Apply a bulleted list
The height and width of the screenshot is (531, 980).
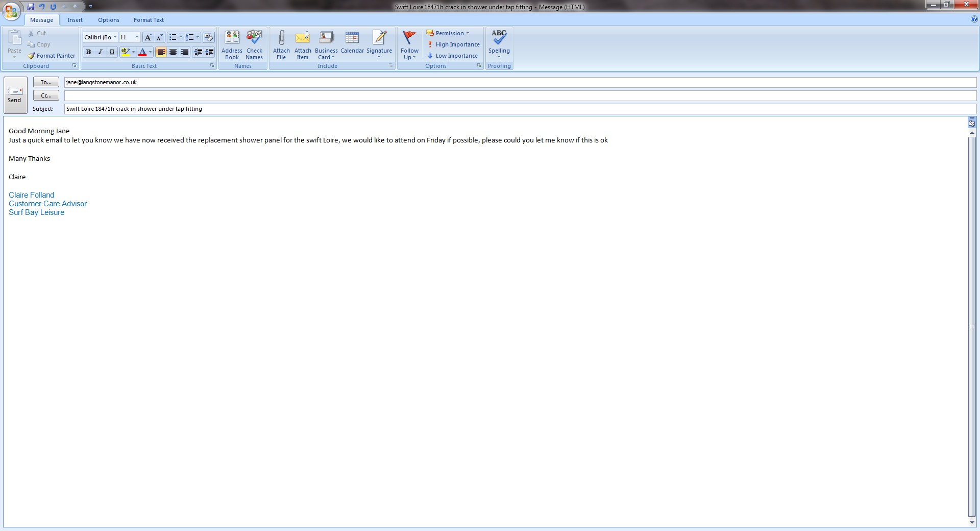[173, 37]
